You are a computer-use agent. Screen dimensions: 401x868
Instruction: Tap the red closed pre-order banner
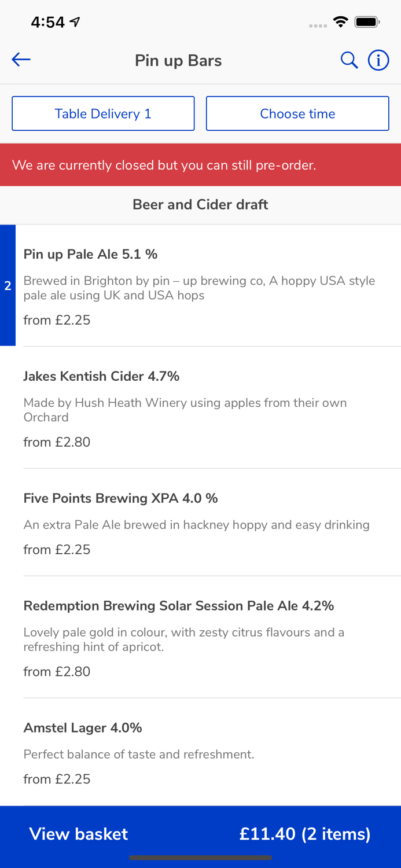point(200,165)
